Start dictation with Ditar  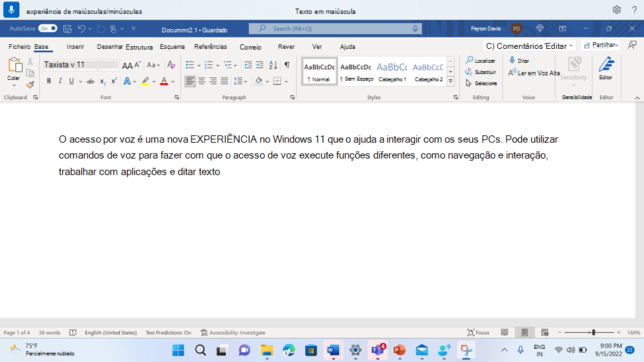519,60
